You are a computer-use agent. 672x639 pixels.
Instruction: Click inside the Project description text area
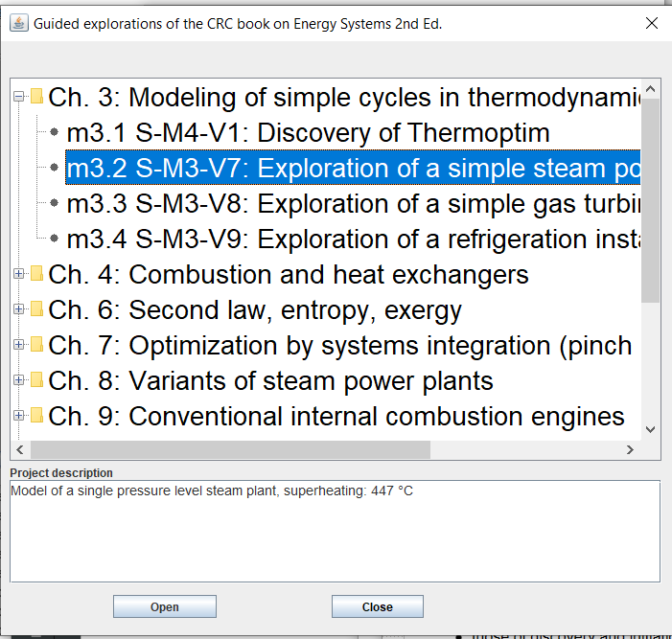tap(336, 531)
